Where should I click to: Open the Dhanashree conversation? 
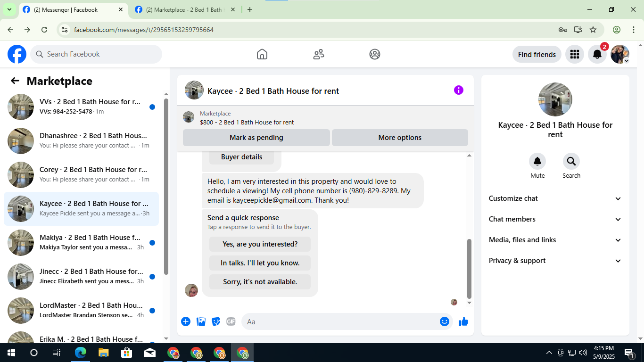tap(81, 141)
